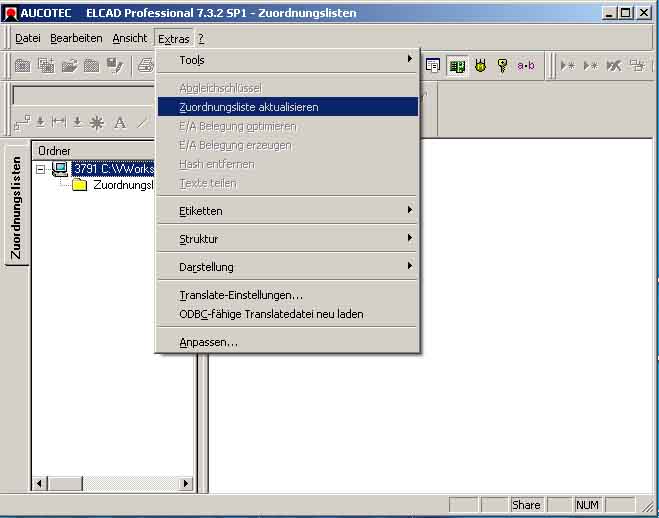Click the grayed E/A Belegung erzeugen entry

coord(288,145)
